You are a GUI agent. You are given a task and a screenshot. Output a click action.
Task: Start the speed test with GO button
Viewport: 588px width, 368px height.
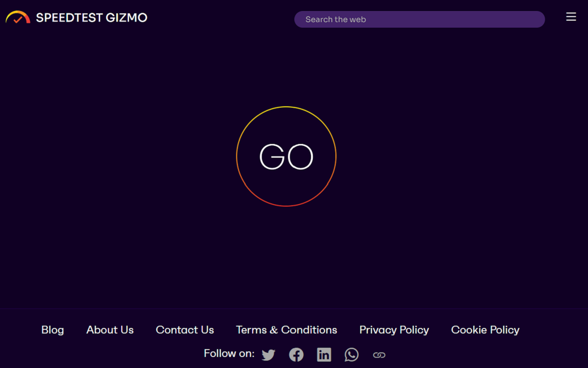click(x=286, y=156)
